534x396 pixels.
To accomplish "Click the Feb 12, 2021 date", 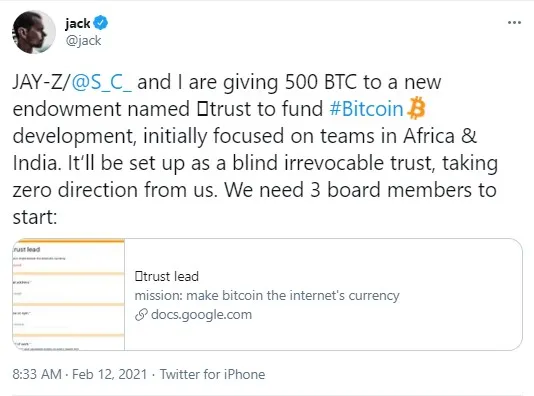I will tap(109, 374).
